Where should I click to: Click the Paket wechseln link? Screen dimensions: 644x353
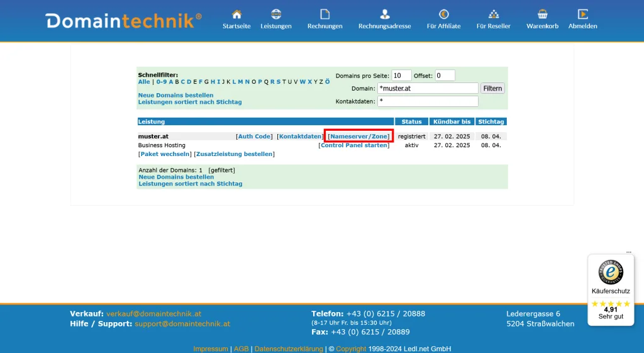click(x=164, y=154)
